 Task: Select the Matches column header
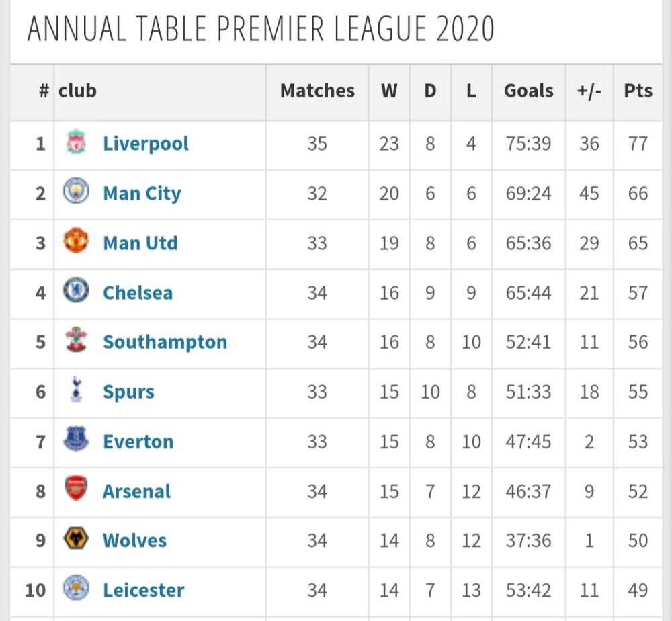(x=318, y=91)
